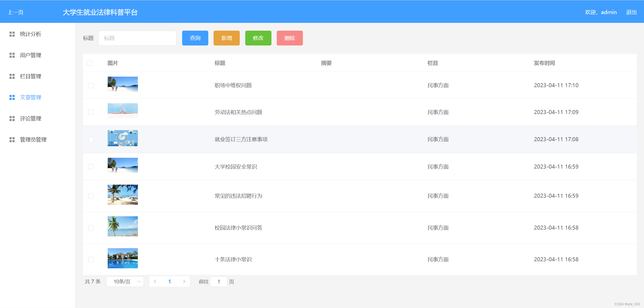Screen dimensions: 644x308
Task: Click the blue 查询 button
Action: point(195,38)
